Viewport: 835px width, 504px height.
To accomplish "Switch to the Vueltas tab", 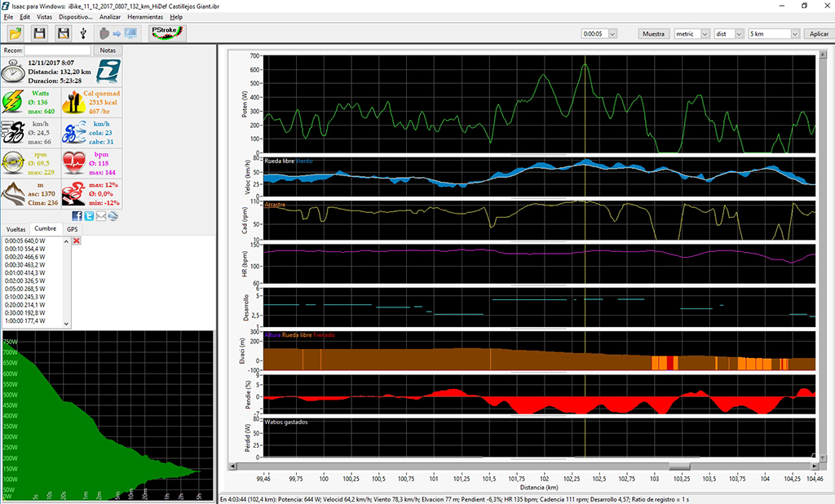I will click(15, 229).
